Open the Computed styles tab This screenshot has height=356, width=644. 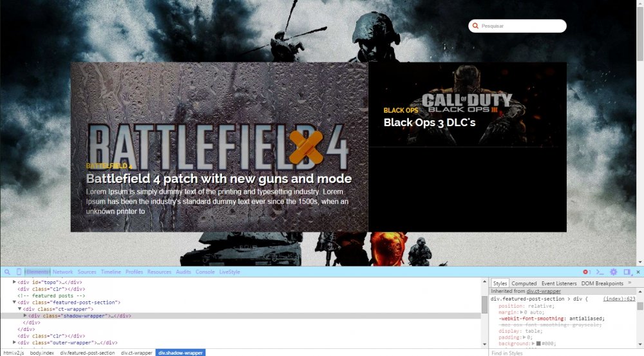[x=524, y=283]
